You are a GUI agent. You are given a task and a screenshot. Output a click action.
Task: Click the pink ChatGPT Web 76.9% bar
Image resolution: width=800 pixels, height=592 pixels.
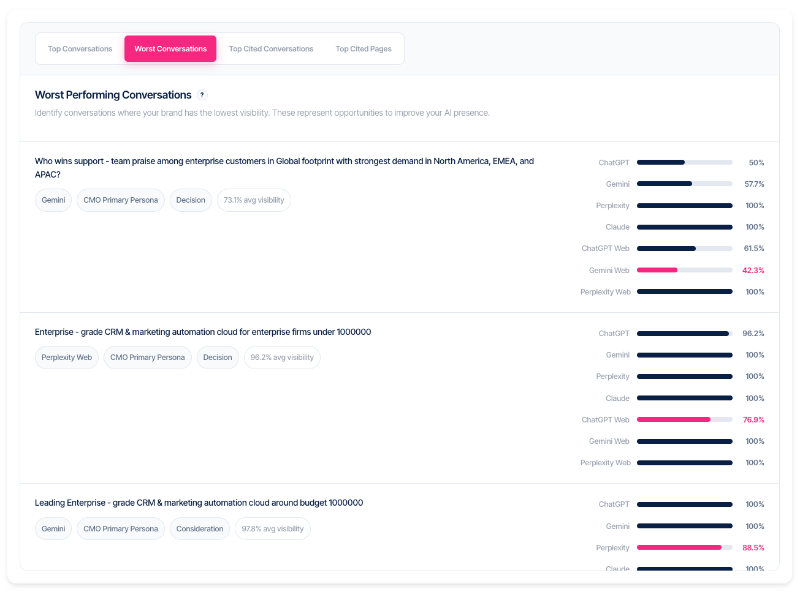[x=684, y=420]
